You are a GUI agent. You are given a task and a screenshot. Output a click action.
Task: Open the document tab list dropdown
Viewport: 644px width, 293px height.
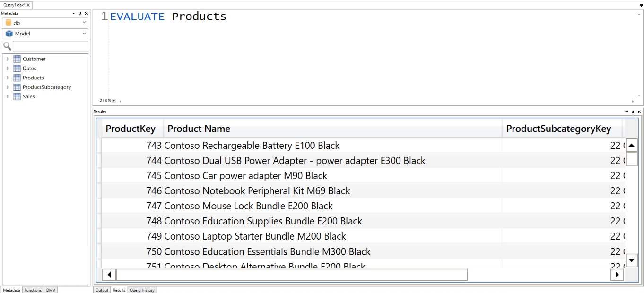(641, 5)
